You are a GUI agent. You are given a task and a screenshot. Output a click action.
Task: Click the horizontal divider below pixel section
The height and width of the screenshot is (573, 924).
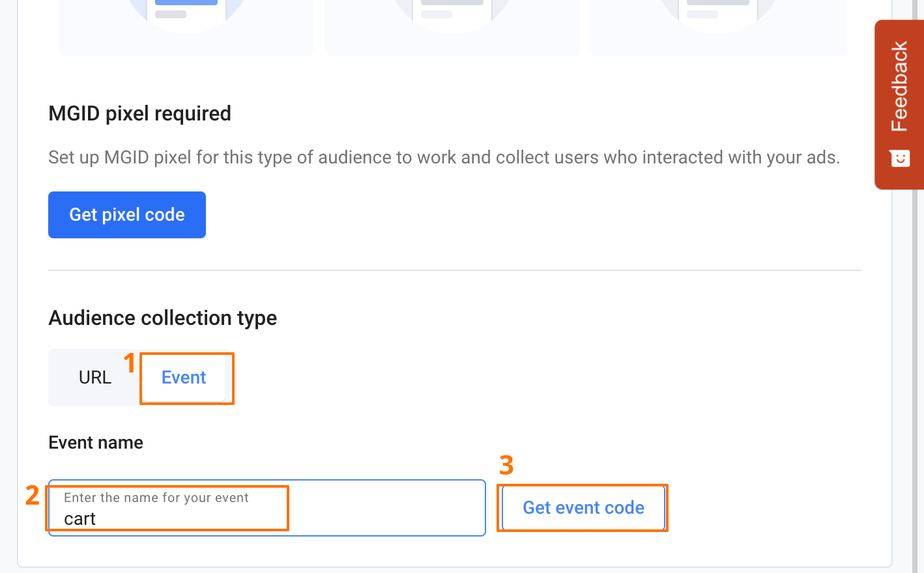455,270
